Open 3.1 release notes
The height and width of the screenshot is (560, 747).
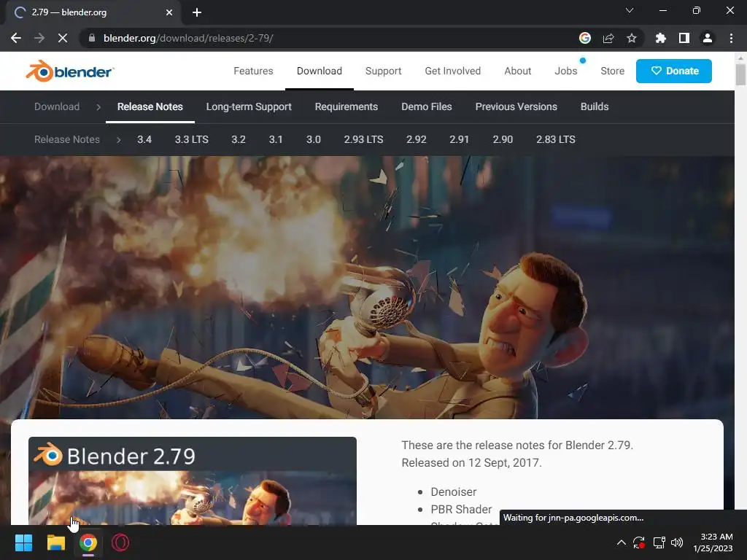point(276,139)
